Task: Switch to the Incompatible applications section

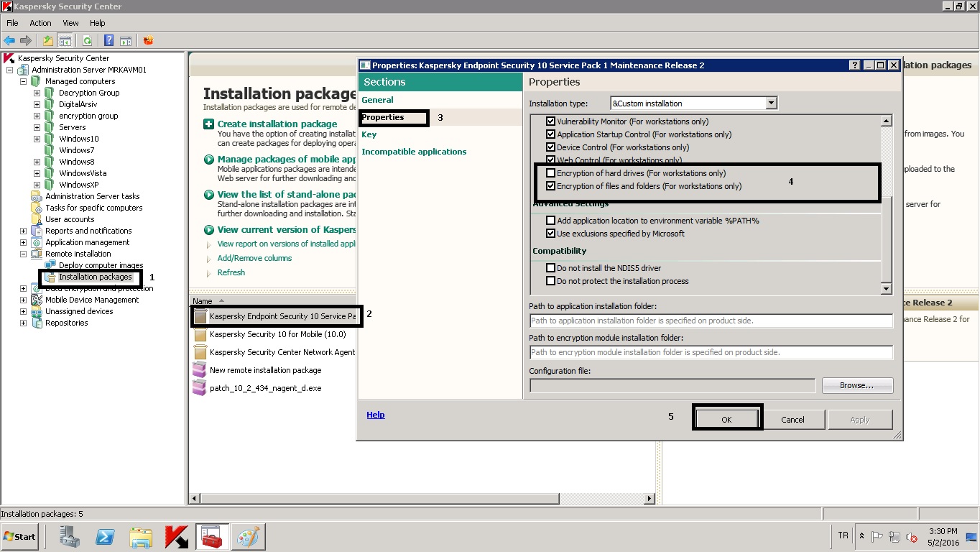Action: (x=414, y=152)
